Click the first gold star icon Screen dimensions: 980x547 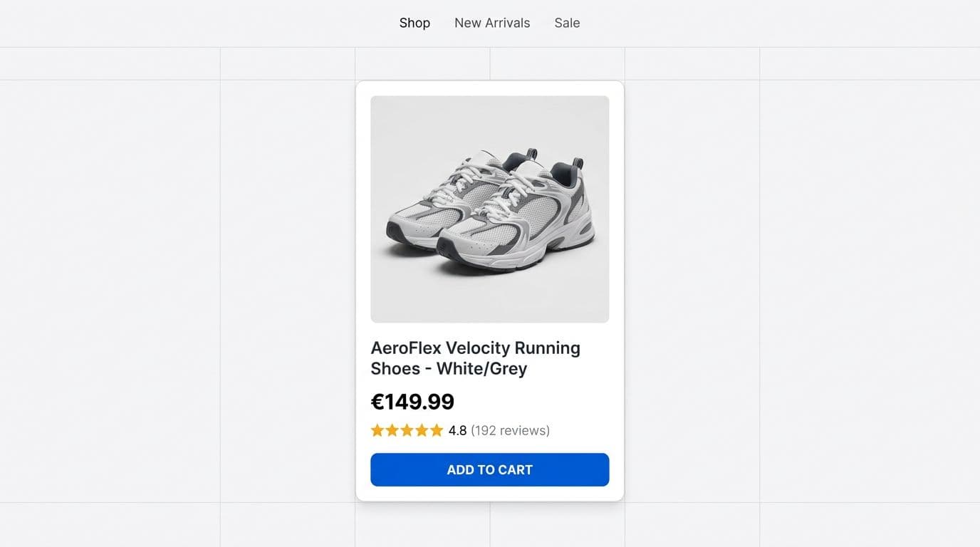point(377,430)
